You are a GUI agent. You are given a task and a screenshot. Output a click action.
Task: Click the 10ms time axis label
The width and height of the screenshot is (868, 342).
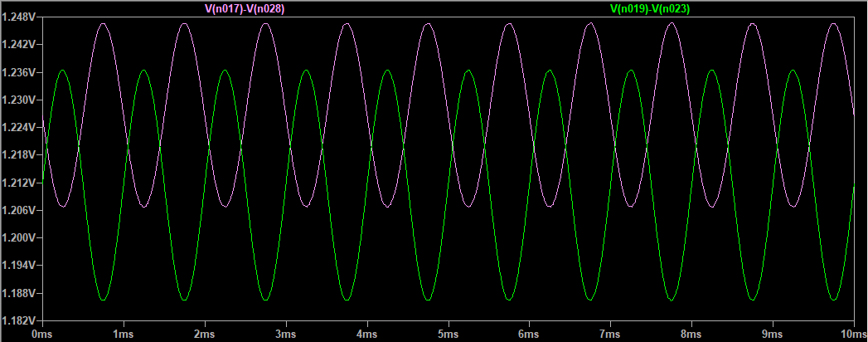[x=853, y=335]
